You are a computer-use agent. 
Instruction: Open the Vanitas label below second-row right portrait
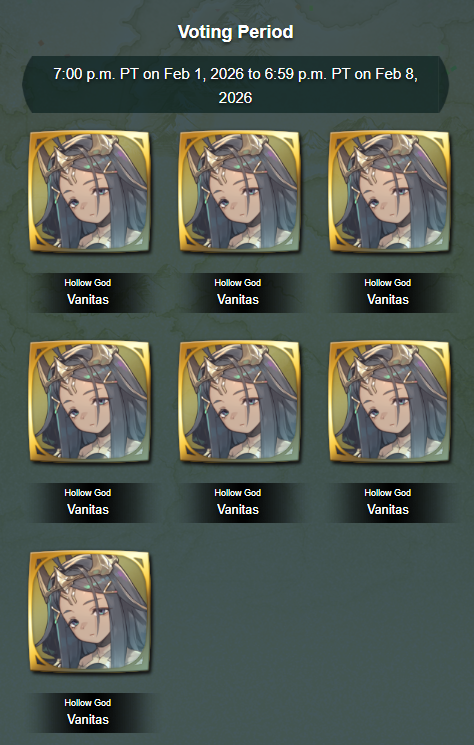pyautogui.click(x=388, y=509)
